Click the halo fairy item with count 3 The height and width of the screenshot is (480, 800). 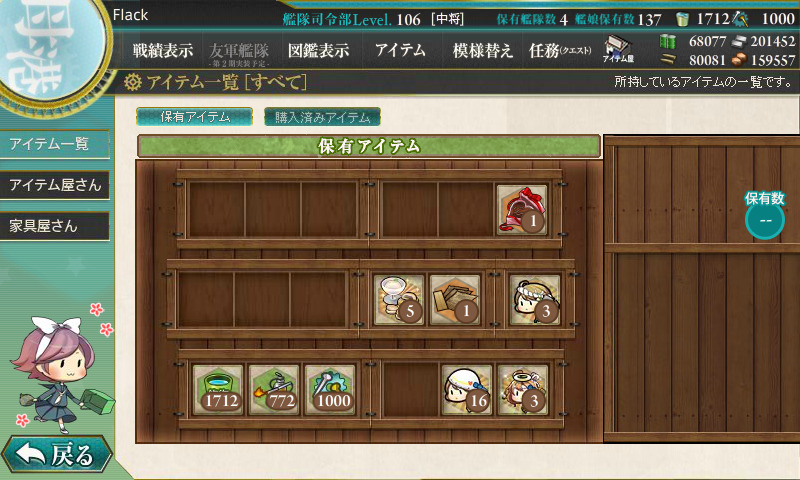(522, 390)
